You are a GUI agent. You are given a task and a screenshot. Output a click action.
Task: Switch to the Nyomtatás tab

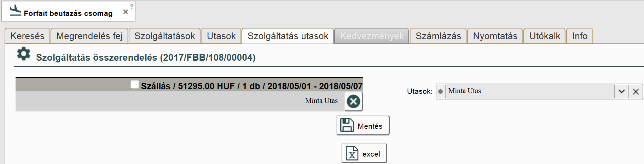click(x=495, y=36)
